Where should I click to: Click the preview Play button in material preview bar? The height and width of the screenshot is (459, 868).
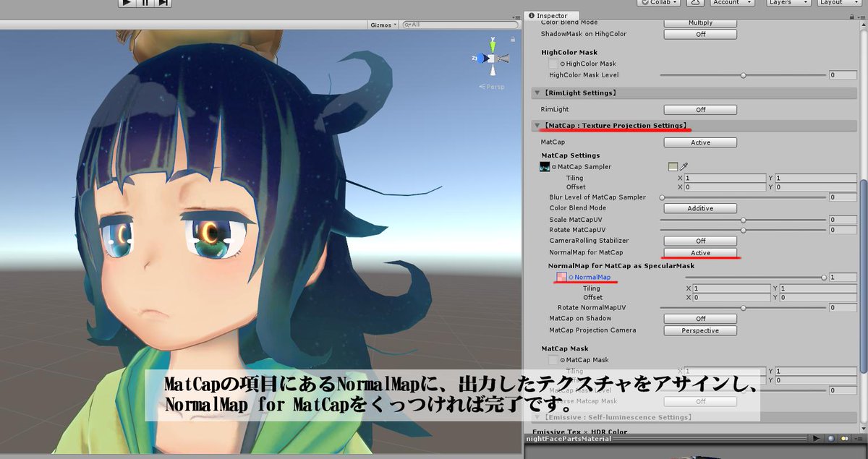(x=815, y=439)
